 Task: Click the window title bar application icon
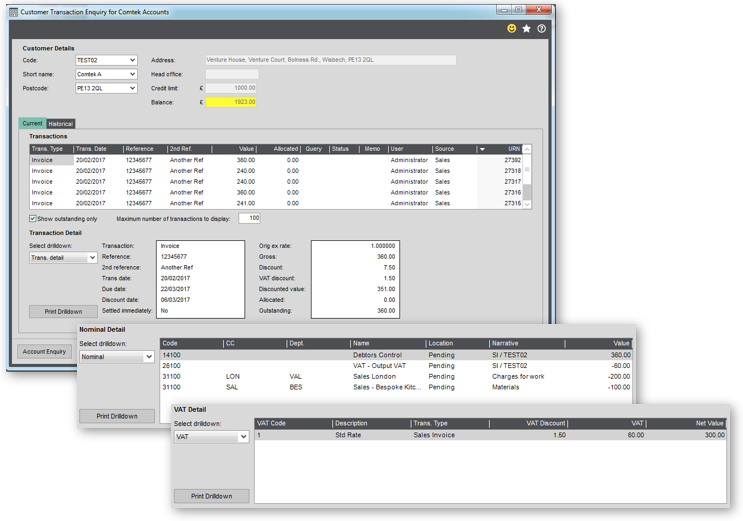tap(14, 12)
